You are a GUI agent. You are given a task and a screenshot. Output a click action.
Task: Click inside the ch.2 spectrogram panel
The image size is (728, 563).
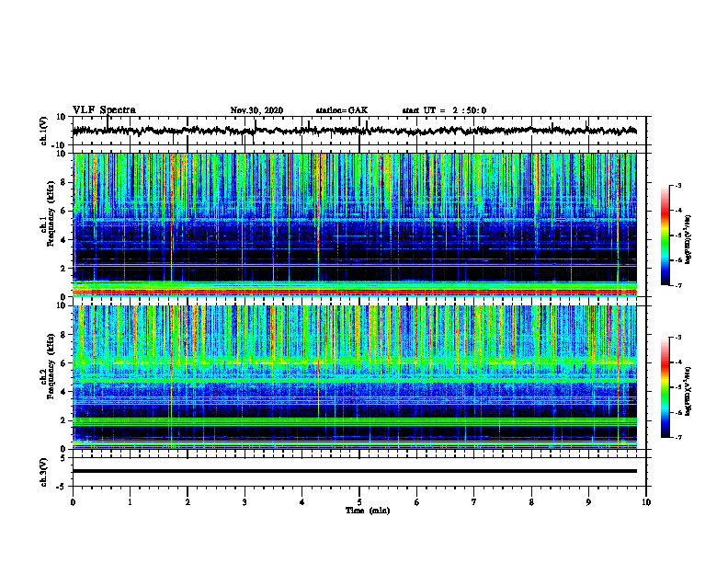click(x=354, y=377)
